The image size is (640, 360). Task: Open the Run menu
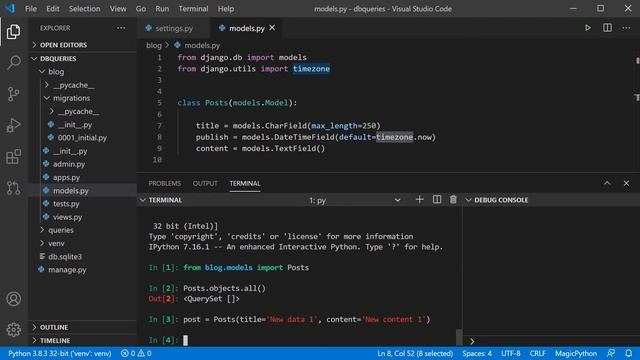coord(162,9)
